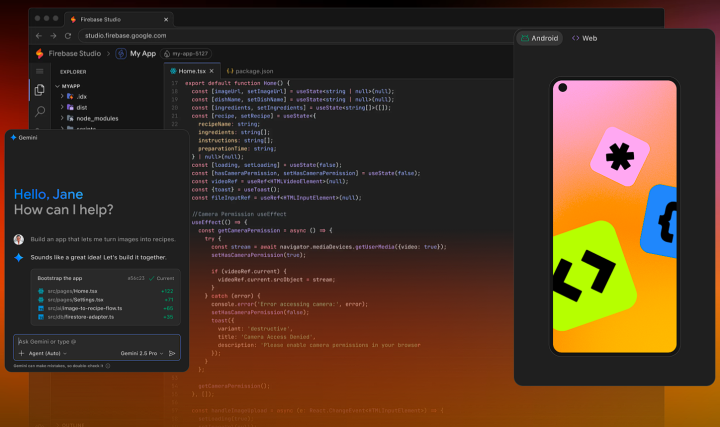Click the Firebase Studio flame logo
The image size is (720, 427).
[x=39, y=53]
